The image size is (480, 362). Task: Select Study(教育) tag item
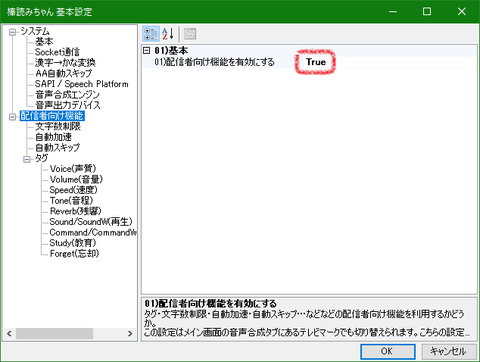coord(73,243)
